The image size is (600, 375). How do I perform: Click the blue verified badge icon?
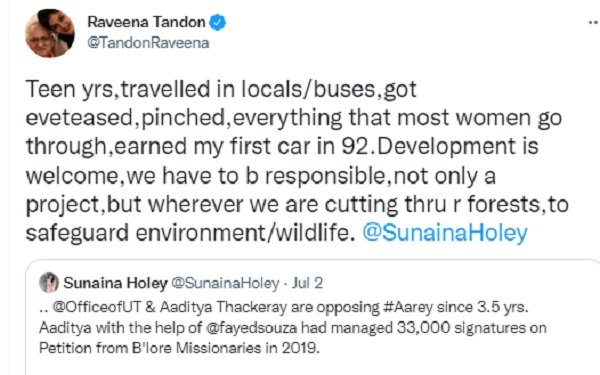click(x=217, y=22)
